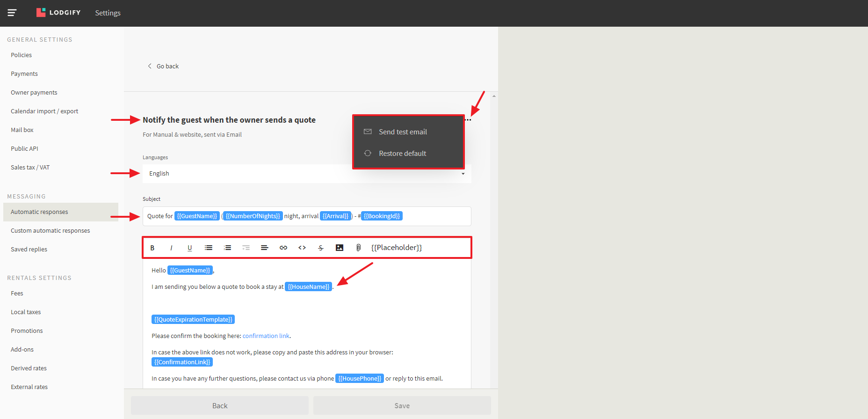Select the {{QuoteExpirationTemplate}} placeholder
This screenshot has width=868, height=419.
tap(193, 319)
